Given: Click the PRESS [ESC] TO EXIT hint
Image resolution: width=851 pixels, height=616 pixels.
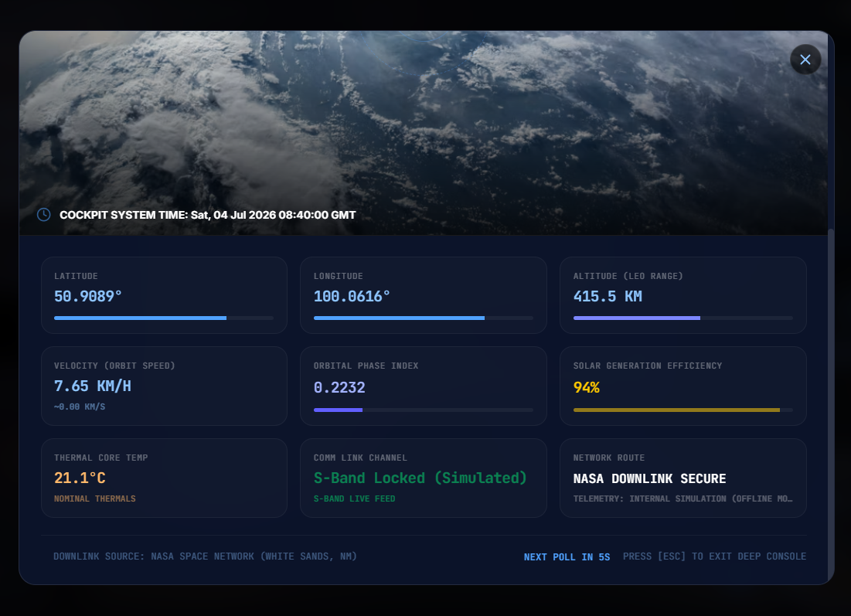Looking at the screenshot, I should (714, 556).
